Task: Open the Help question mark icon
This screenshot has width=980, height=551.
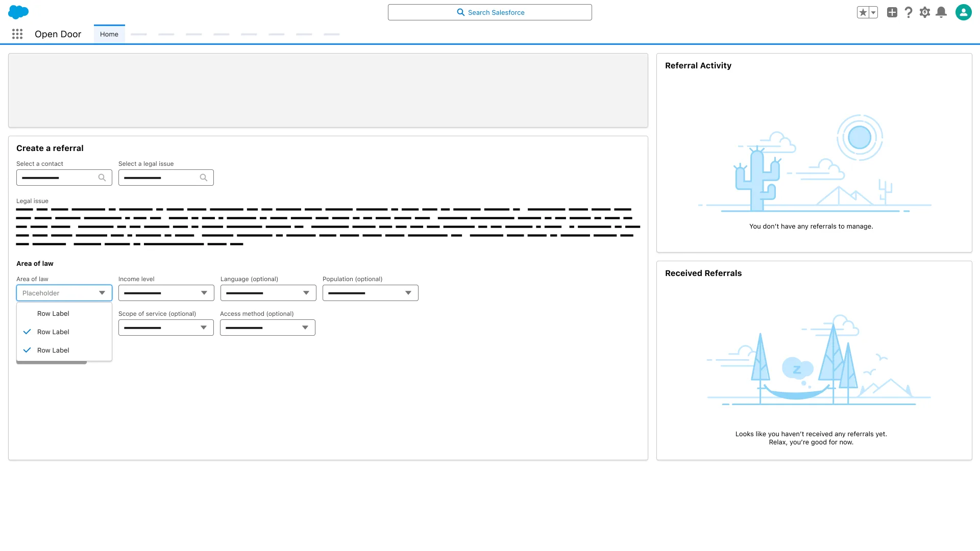Action: pyautogui.click(x=909, y=12)
